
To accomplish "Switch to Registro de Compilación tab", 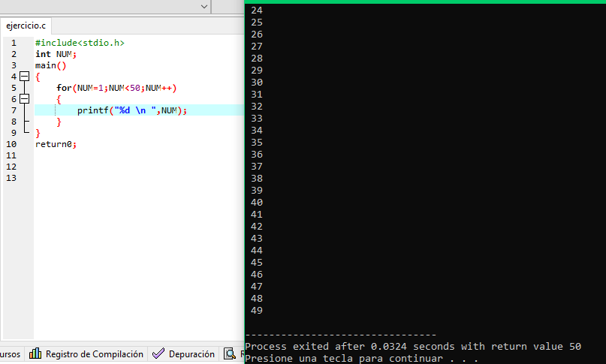I will click(x=86, y=354).
